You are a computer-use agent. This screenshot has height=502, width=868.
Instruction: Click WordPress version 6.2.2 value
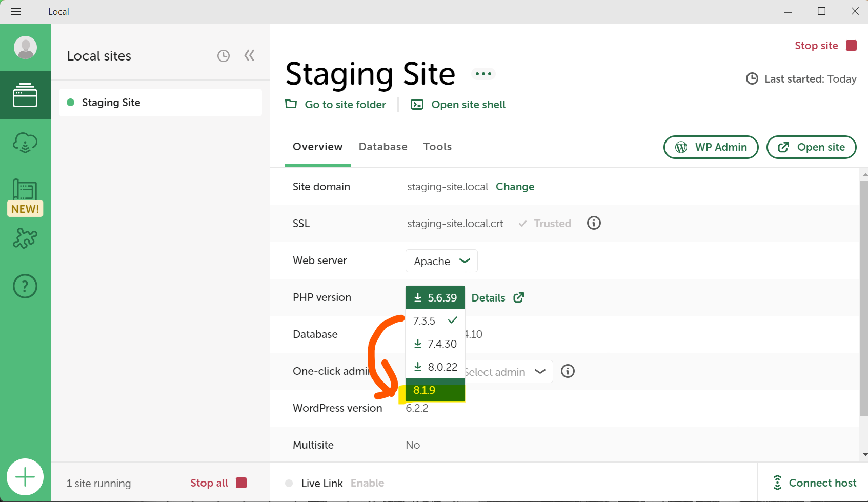[417, 408]
